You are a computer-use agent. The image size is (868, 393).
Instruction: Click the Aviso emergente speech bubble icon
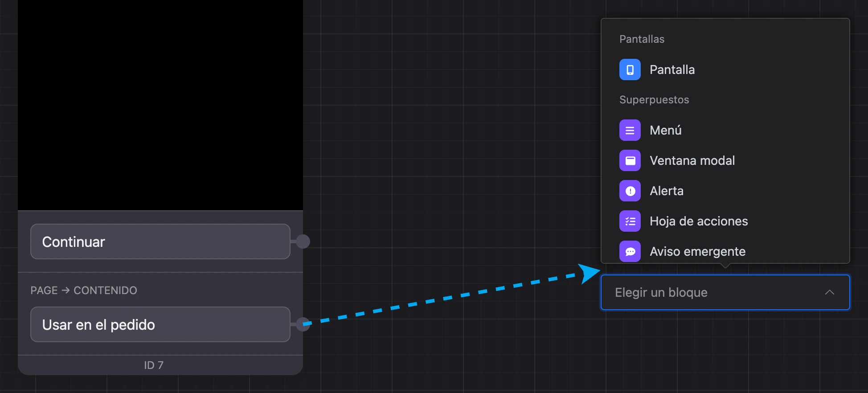tap(630, 251)
